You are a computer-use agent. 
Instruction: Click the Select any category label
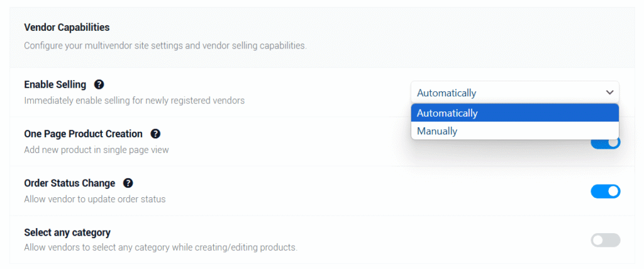(67, 232)
